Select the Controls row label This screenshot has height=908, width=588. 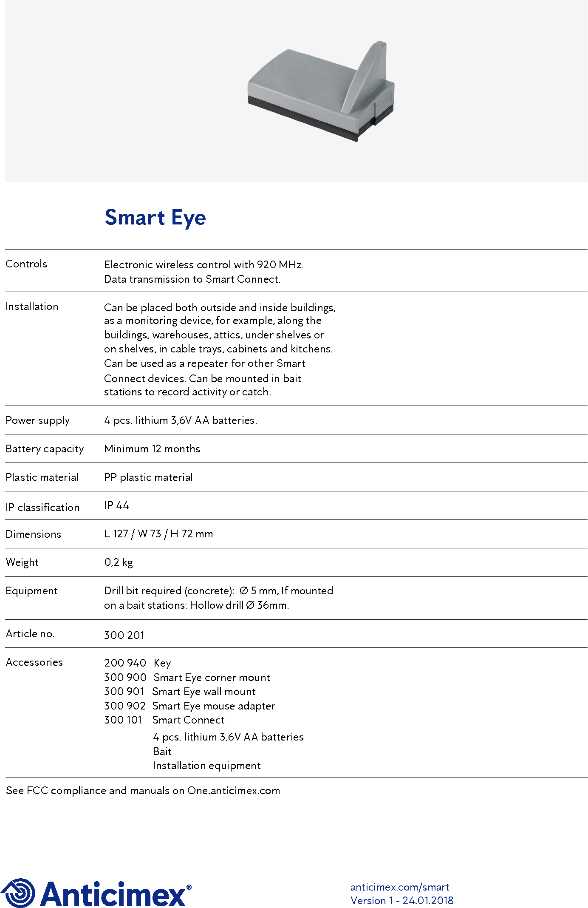(26, 264)
